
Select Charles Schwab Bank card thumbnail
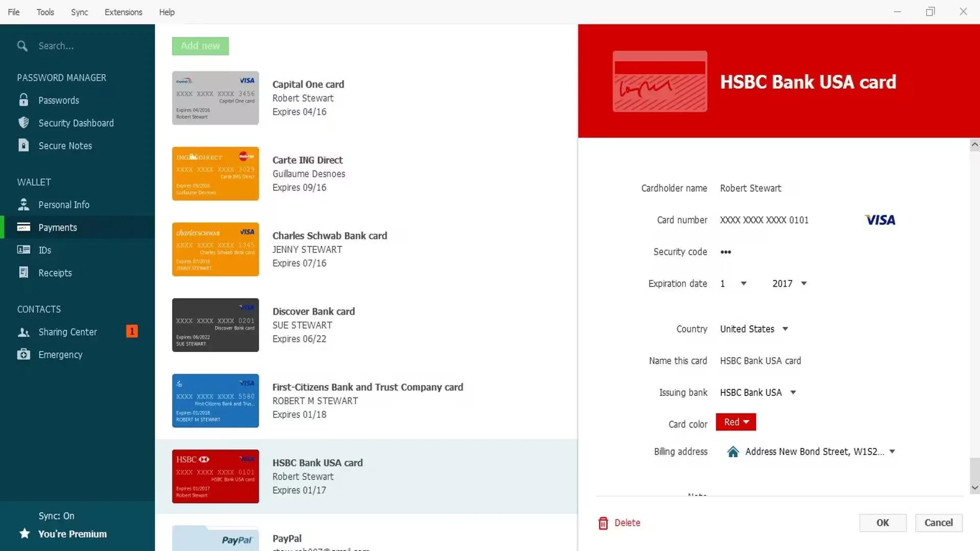[x=215, y=249]
